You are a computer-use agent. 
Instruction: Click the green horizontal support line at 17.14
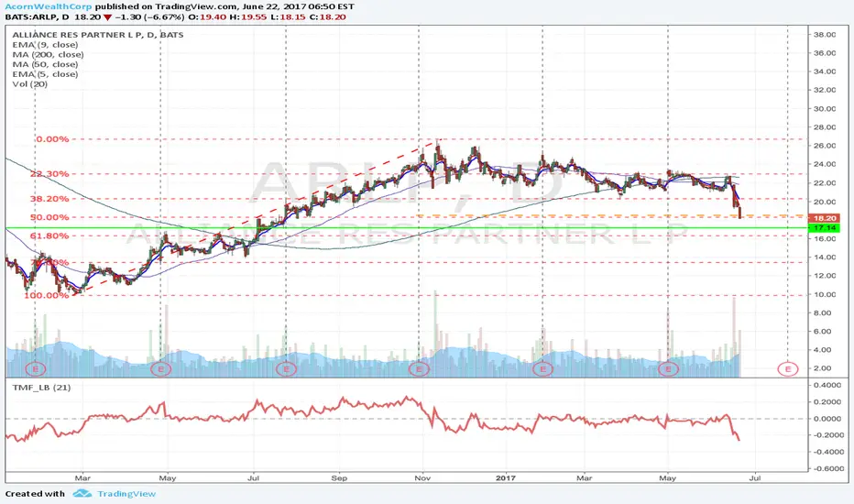(406, 228)
